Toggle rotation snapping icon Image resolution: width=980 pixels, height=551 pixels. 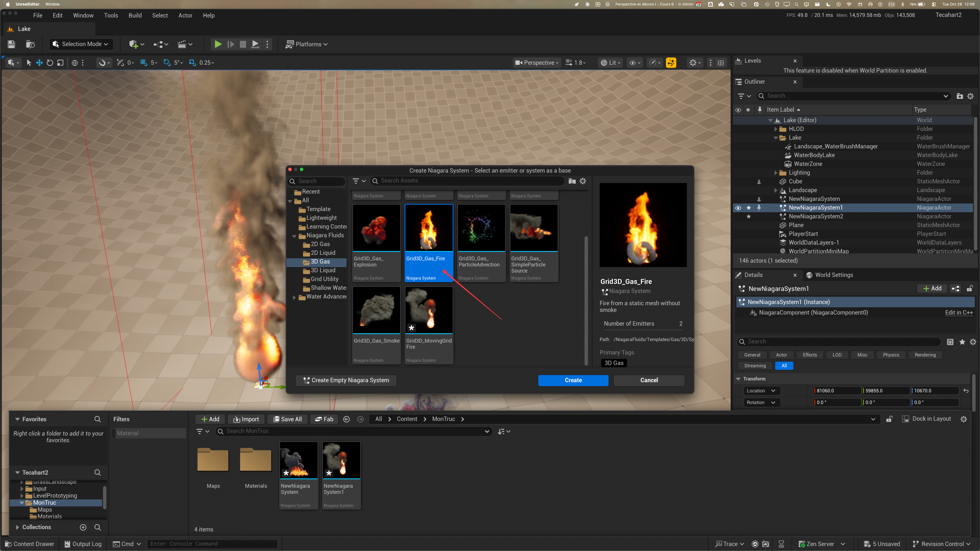coord(167,63)
